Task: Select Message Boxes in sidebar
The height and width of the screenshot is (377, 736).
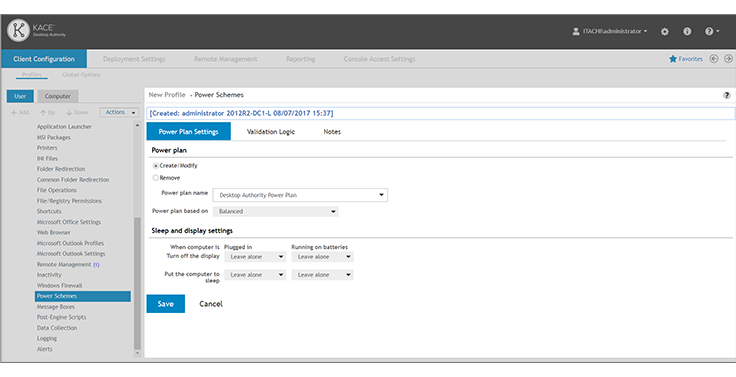Action: pos(55,307)
